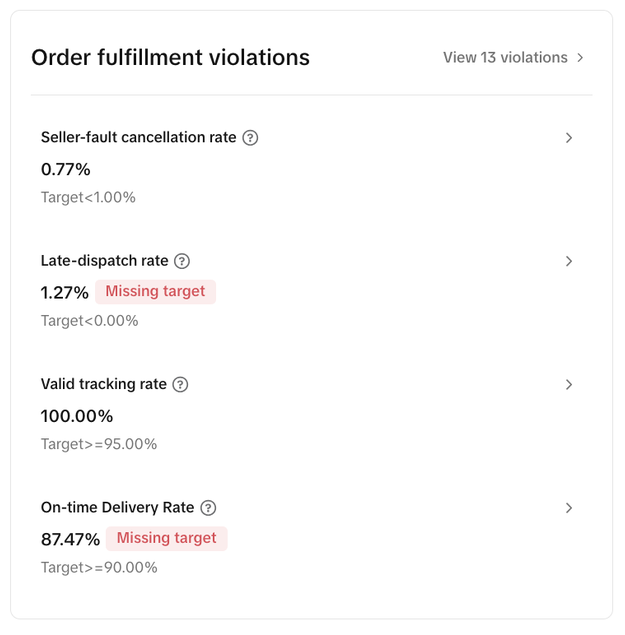Click question mark next to On-time Delivery Rate
Screen dimensions: 625x635
pyautogui.click(x=208, y=508)
